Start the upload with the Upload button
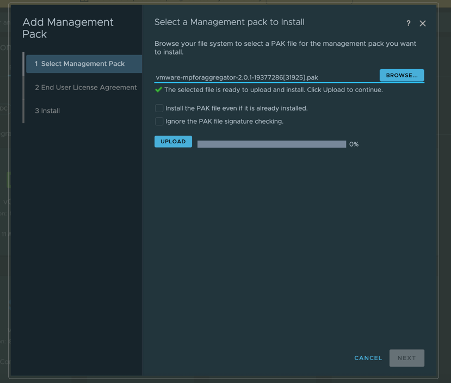Viewport: 451px width, 383px height. 173,142
